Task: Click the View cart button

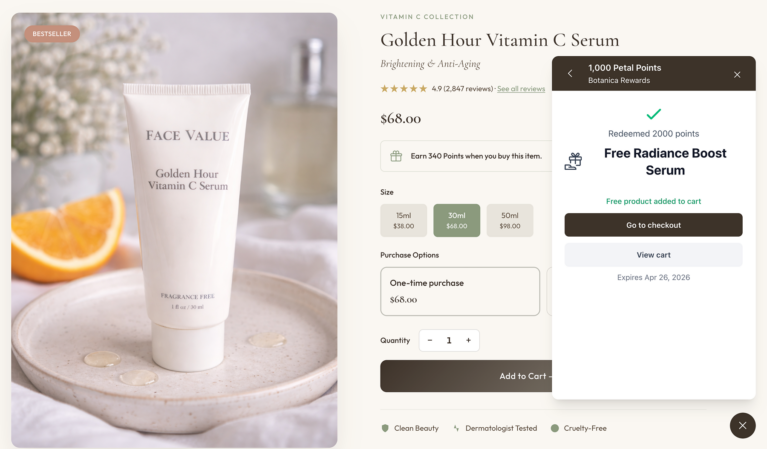Action: (654, 255)
